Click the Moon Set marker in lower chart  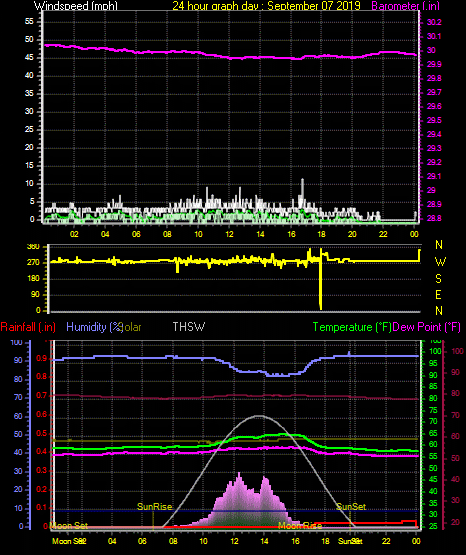point(69,526)
